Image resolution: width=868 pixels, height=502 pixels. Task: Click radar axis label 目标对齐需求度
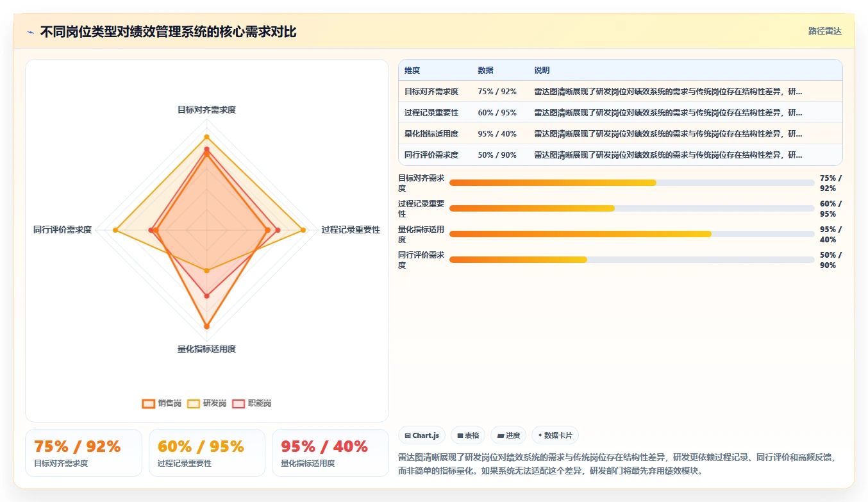pyautogui.click(x=206, y=110)
